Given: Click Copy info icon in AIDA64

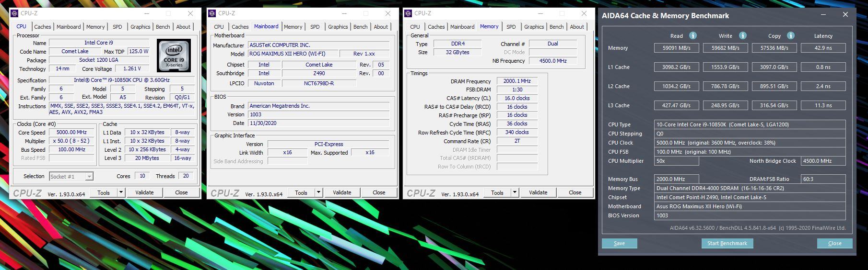Looking at the screenshot, I should (791, 35).
